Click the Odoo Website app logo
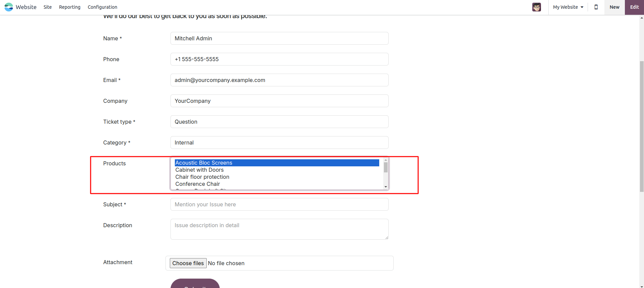The width and height of the screenshot is (644, 288). tap(9, 7)
